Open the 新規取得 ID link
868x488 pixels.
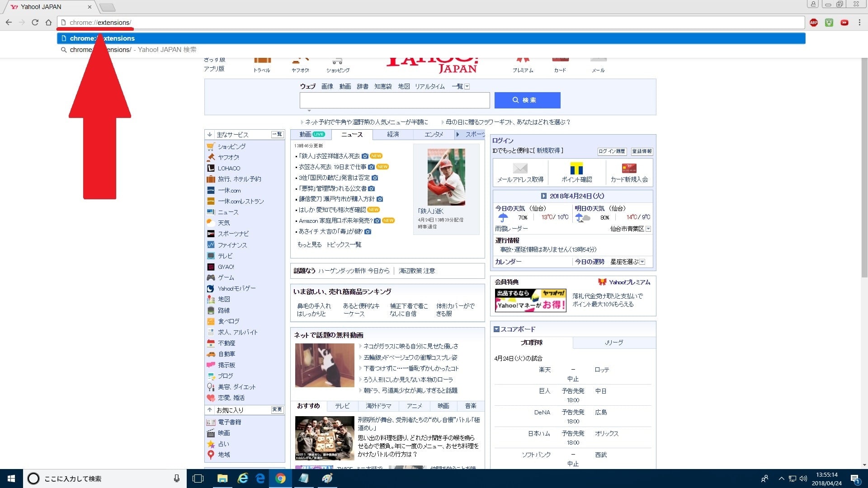click(548, 150)
